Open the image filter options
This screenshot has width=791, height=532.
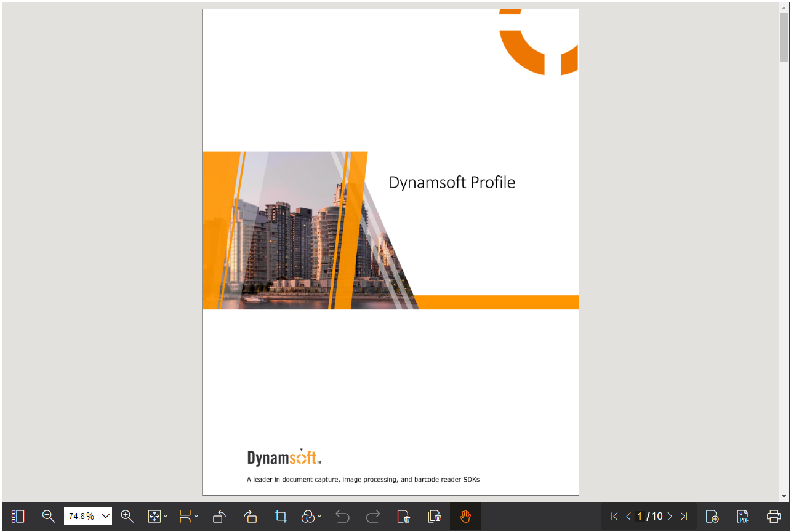(311, 517)
